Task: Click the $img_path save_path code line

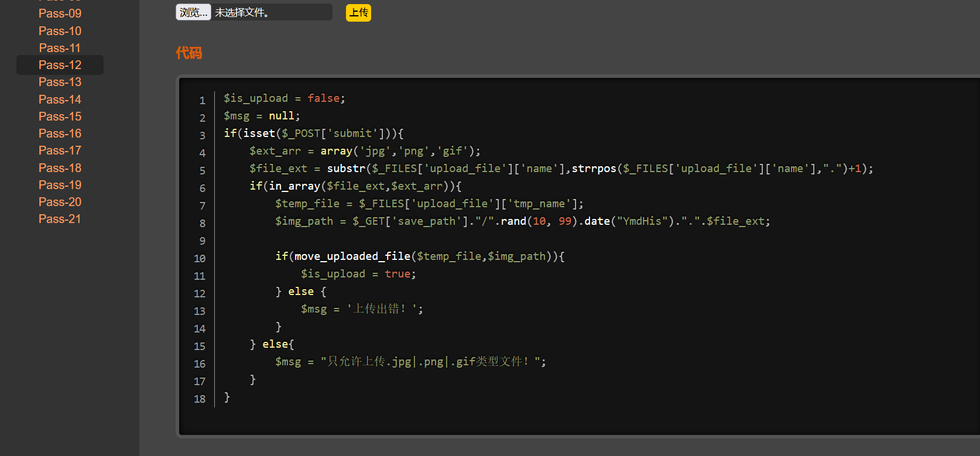Action: point(523,221)
